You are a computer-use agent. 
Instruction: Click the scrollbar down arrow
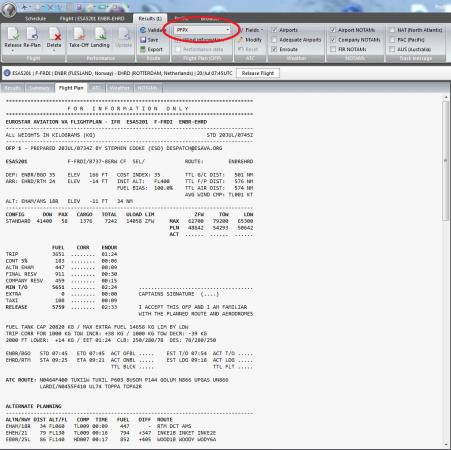pos(446,445)
